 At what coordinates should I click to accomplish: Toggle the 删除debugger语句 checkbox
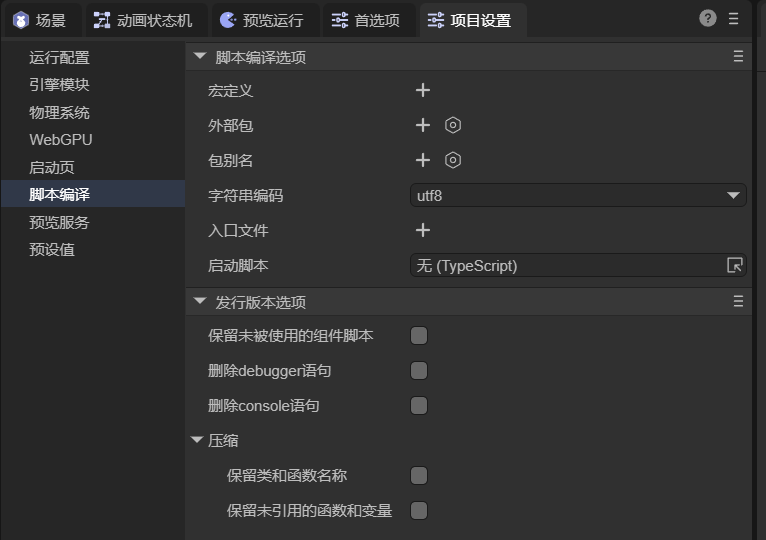[419, 371]
